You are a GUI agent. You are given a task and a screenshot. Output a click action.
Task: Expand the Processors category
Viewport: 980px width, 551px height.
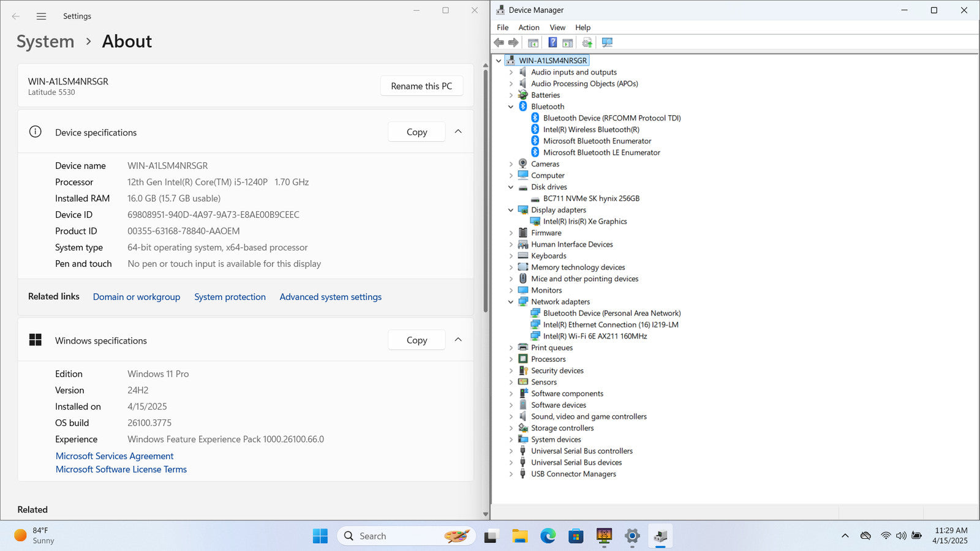[511, 359]
